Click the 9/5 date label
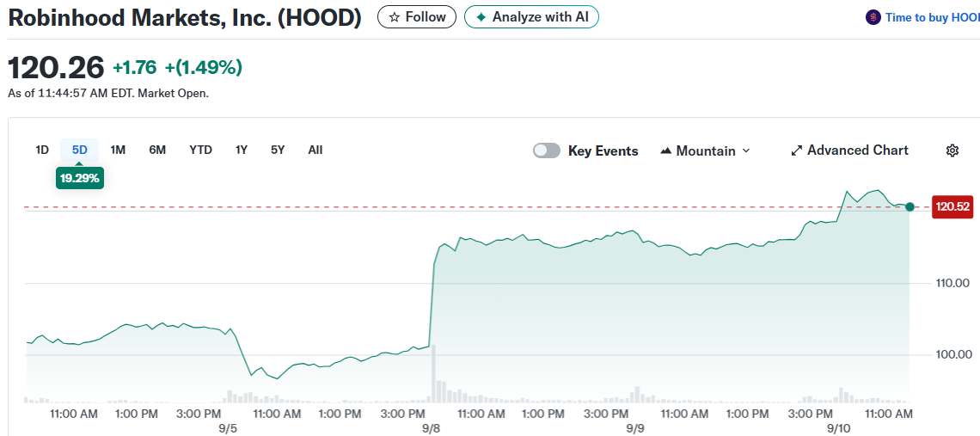Image resolution: width=980 pixels, height=436 pixels. (x=228, y=428)
